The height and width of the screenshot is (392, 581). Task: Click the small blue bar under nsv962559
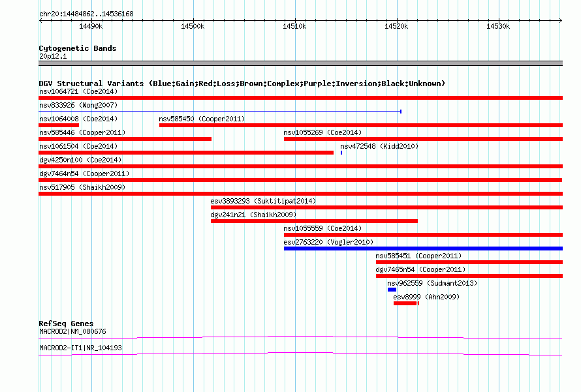pos(392,290)
